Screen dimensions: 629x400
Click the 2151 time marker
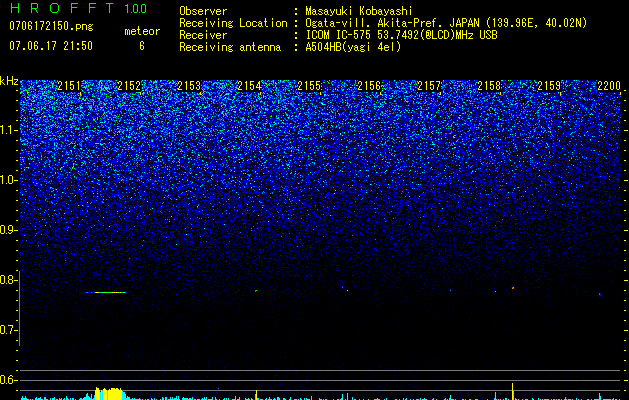tap(69, 86)
